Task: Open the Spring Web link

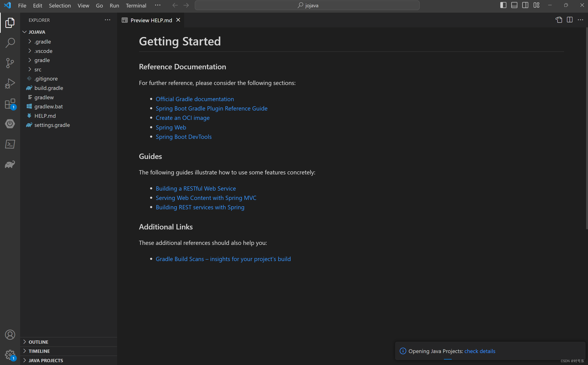Action: 171,127
